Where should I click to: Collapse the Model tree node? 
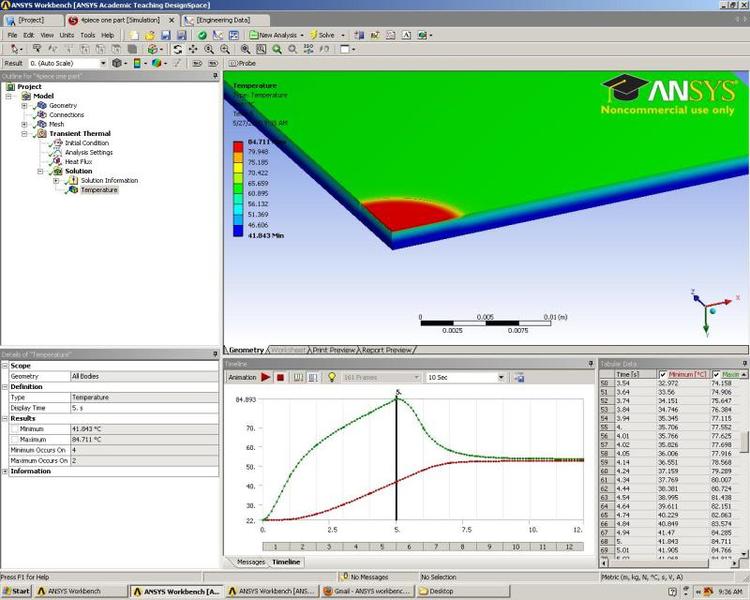[9, 96]
